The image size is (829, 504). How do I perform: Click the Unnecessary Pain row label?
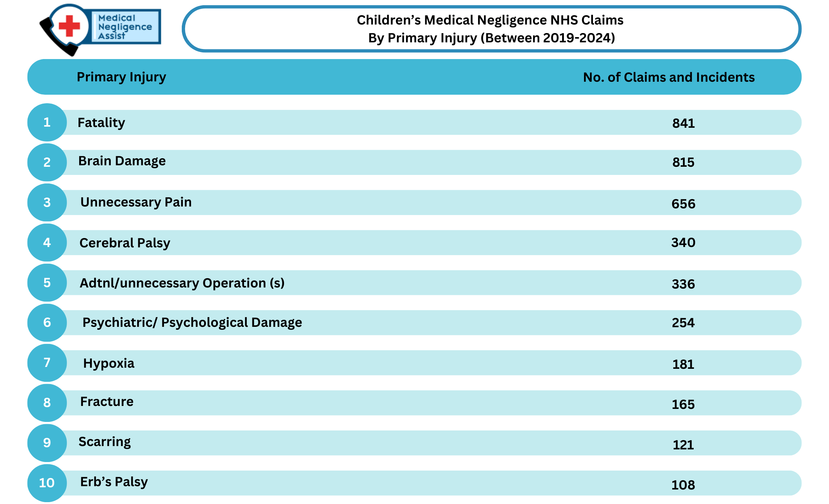[x=136, y=202]
